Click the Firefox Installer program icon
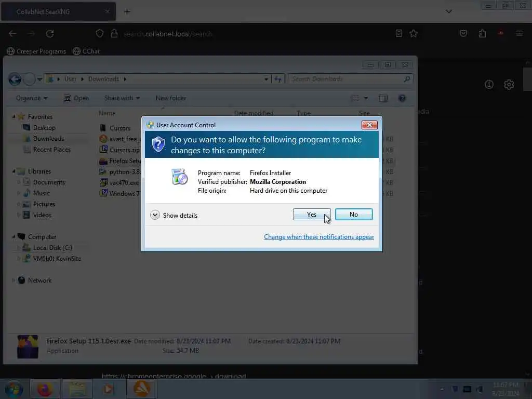The width and height of the screenshot is (532, 399). click(179, 177)
